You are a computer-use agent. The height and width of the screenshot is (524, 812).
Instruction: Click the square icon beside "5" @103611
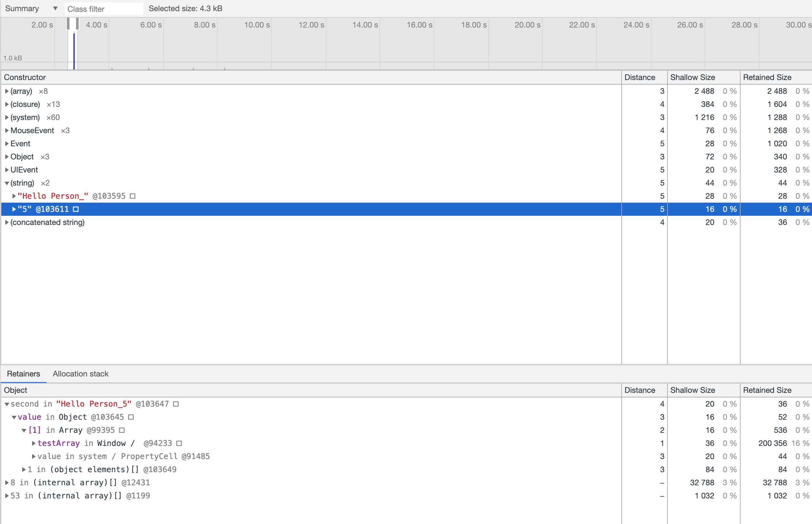[76, 209]
